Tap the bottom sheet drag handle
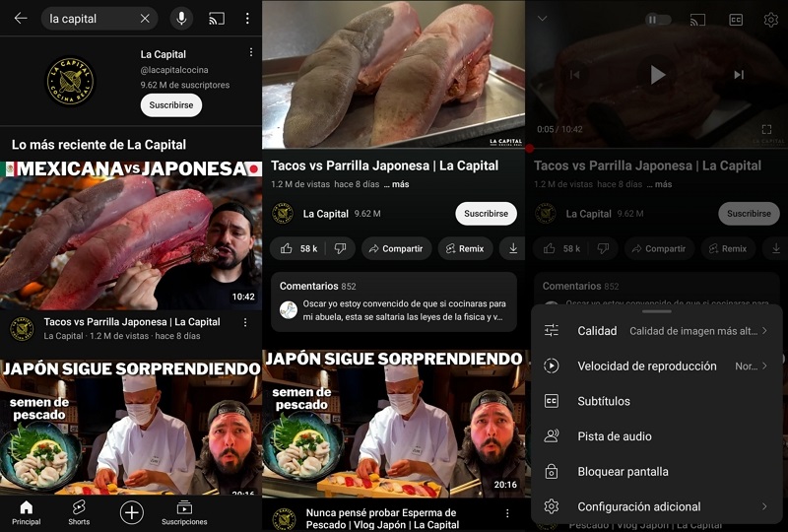Image resolution: width=788 pixels, height=532 pixels. [x=656, y=311]
